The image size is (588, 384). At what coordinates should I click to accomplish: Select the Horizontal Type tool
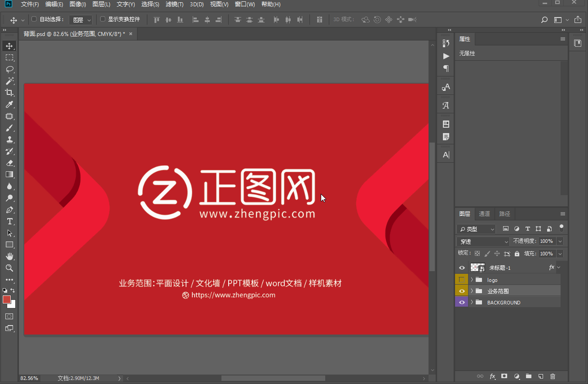tap(9, 221)
